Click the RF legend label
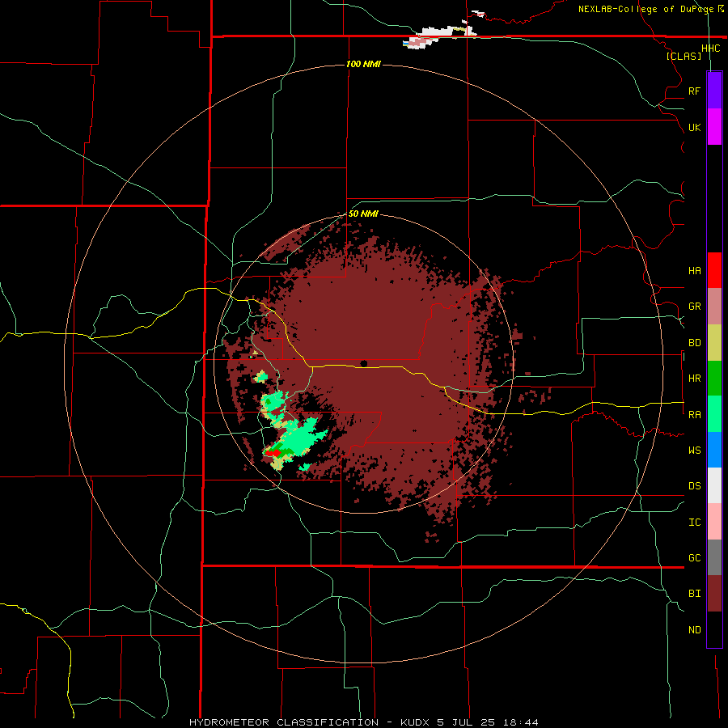This screenshot has width=728, height=728. [x=694, y=91]
